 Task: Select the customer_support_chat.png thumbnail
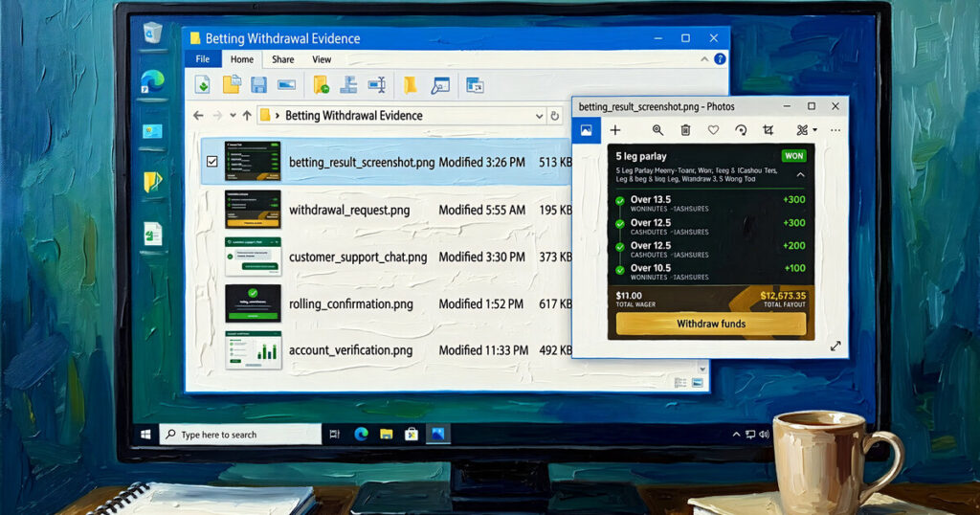253,257
